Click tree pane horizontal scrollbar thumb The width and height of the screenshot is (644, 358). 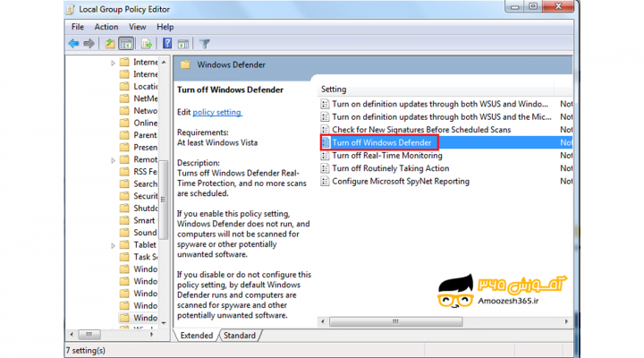coord(89,334)
